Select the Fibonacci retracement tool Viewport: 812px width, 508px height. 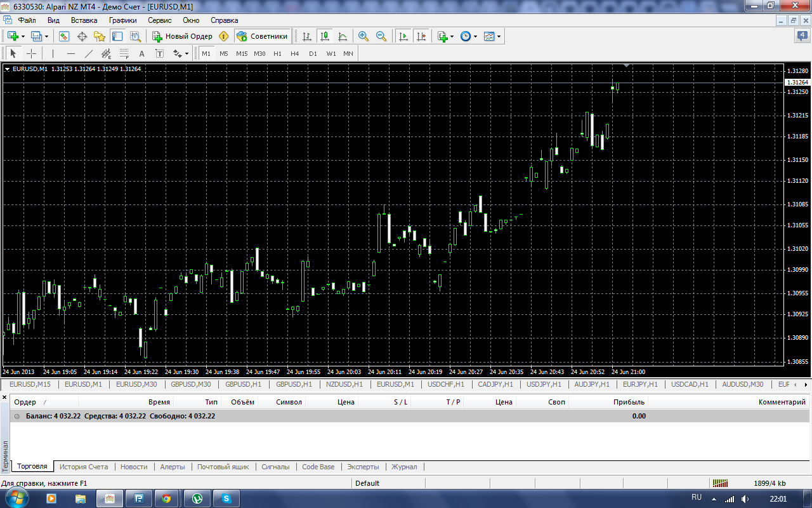124,53
